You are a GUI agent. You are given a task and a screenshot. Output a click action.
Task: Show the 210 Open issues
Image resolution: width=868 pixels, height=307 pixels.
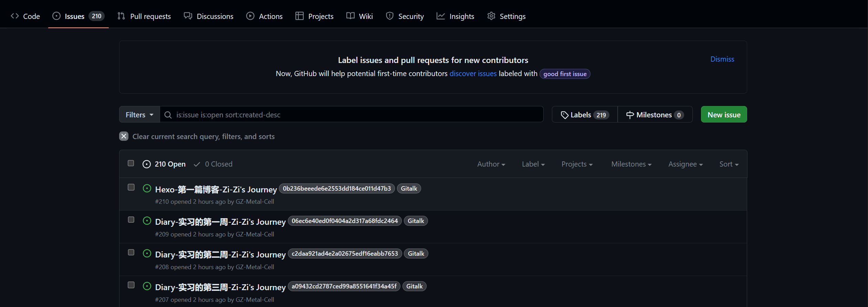point(164,164)
